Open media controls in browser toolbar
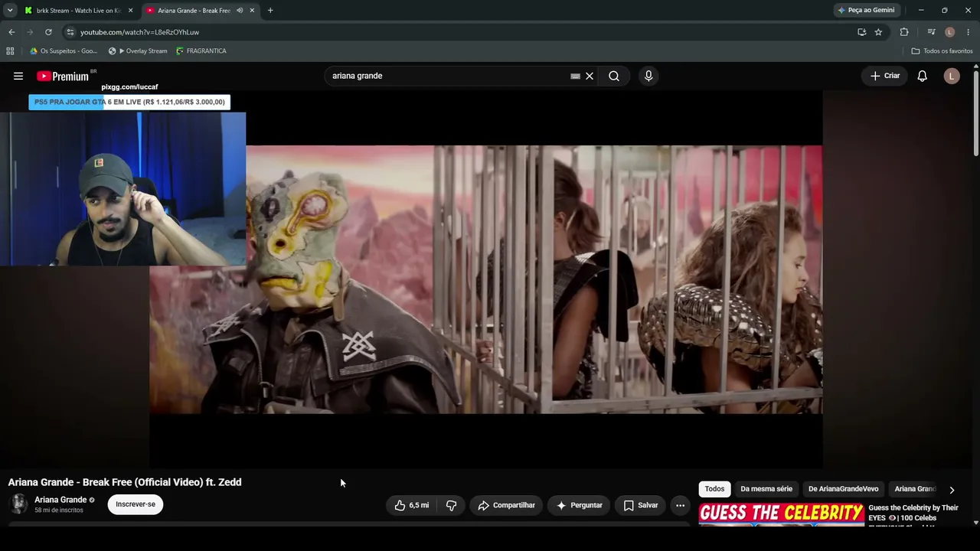980x551 pixels. click(931, 32)
